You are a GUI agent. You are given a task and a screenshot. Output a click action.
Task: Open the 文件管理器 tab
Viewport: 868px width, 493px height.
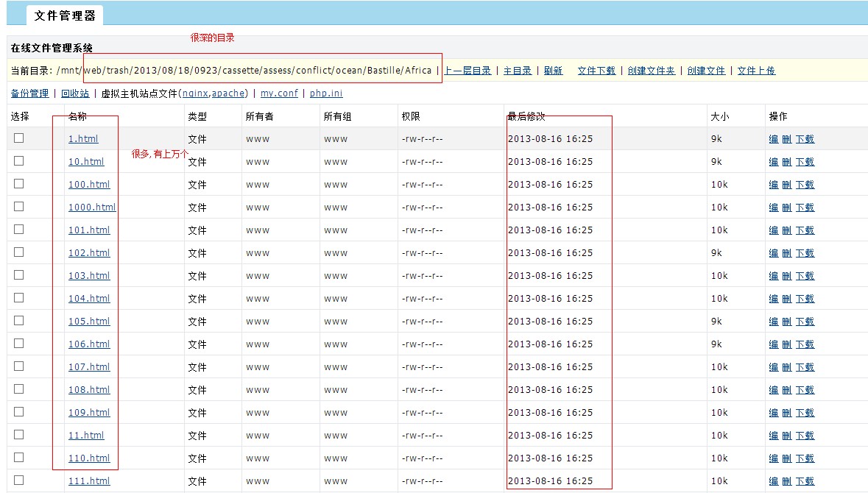pos(65,15)
